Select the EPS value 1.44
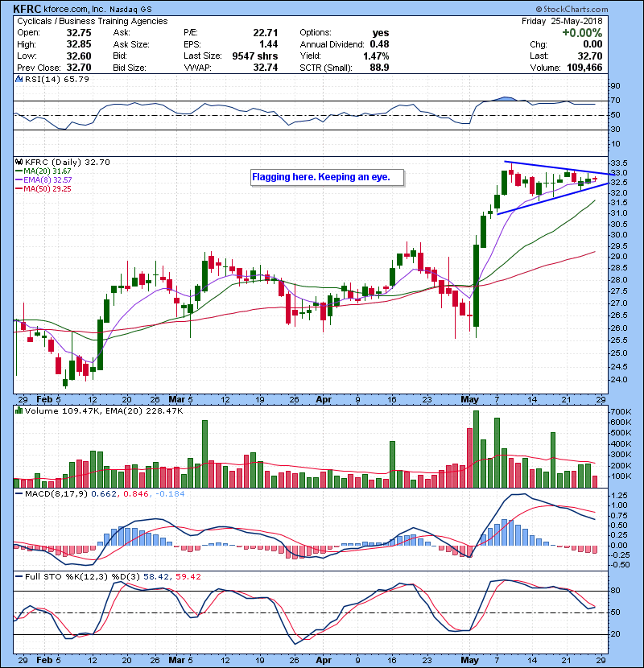This screenshot has width=644, height=668. 269,44
